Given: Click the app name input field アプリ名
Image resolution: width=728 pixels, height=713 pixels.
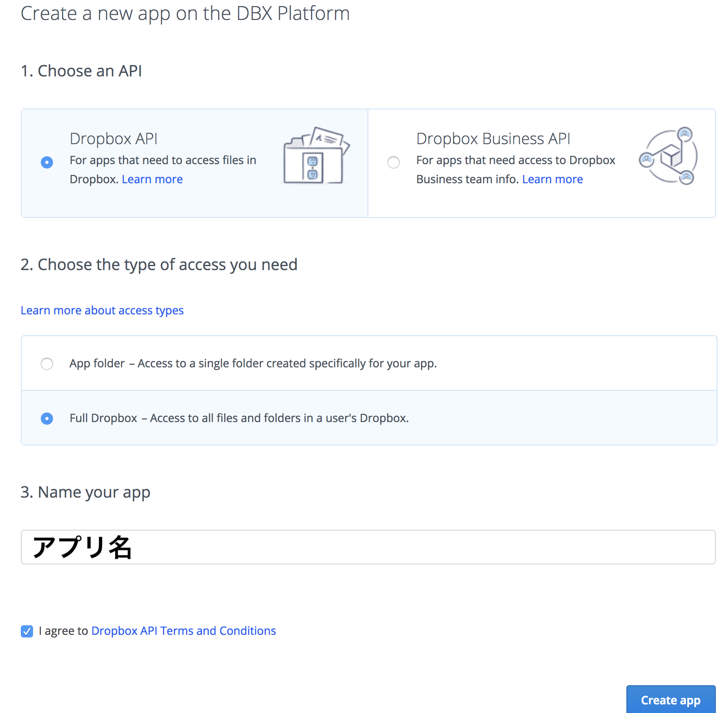Looking at the screenshot, I should point(365,547).
